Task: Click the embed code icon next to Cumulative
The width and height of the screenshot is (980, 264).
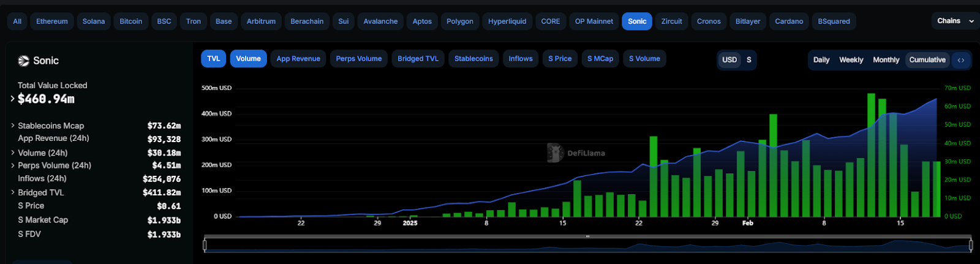Action: (961, 60)
